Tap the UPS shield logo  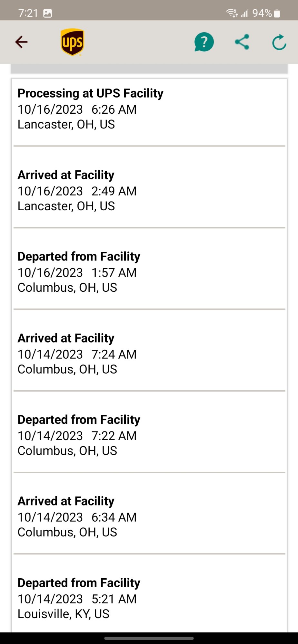coord(73,42)
